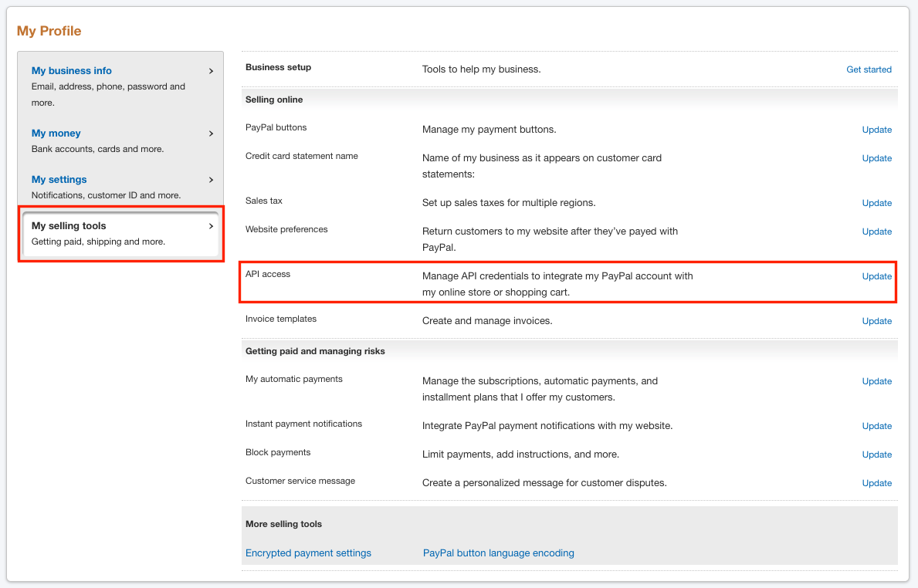Update the Website preferences setting

(x=876, y=231)
